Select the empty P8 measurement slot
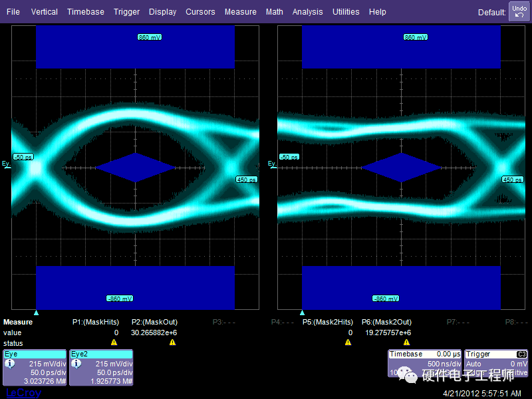Viewport: 532px width, 399px height. pyautogui.click(x=517, y=322)
